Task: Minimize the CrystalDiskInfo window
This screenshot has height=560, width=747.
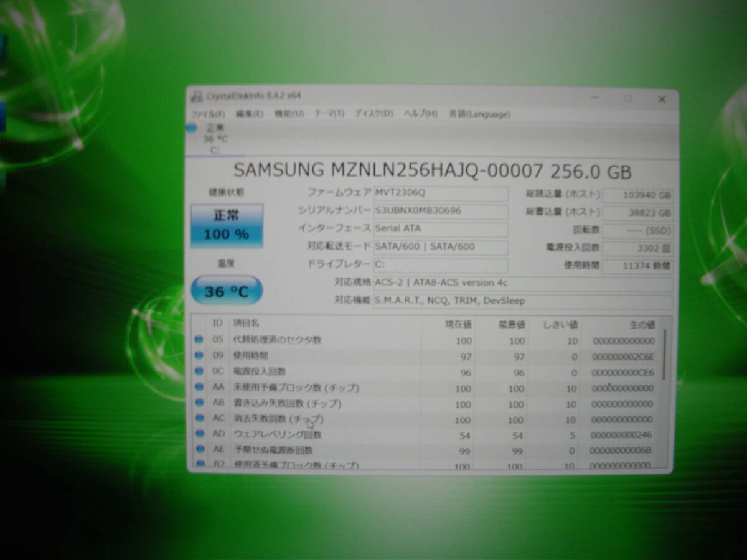Action: point(595,98)
